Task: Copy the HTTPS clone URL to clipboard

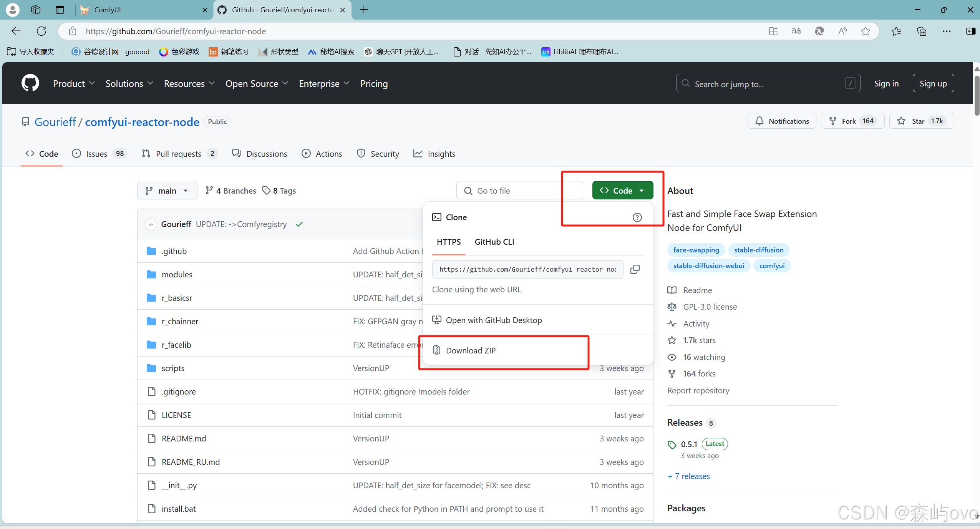Action: tap(635, 269)
